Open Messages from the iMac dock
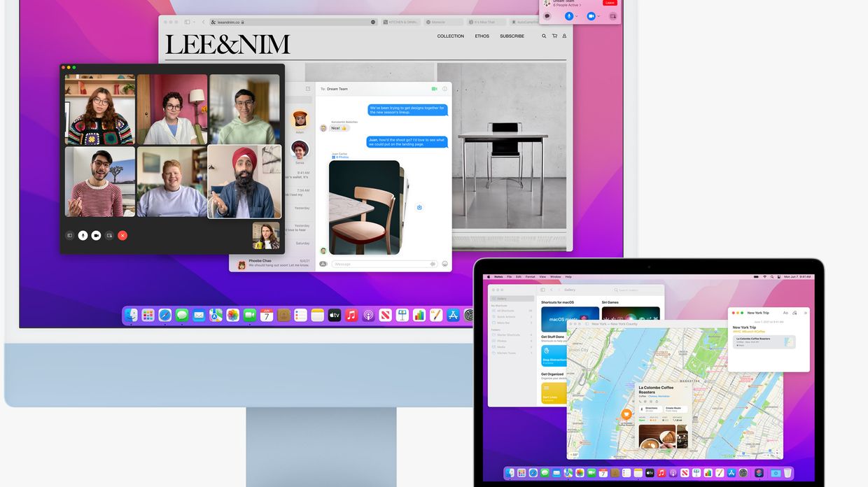Screen dimensions: 868x487 point(182,316)
